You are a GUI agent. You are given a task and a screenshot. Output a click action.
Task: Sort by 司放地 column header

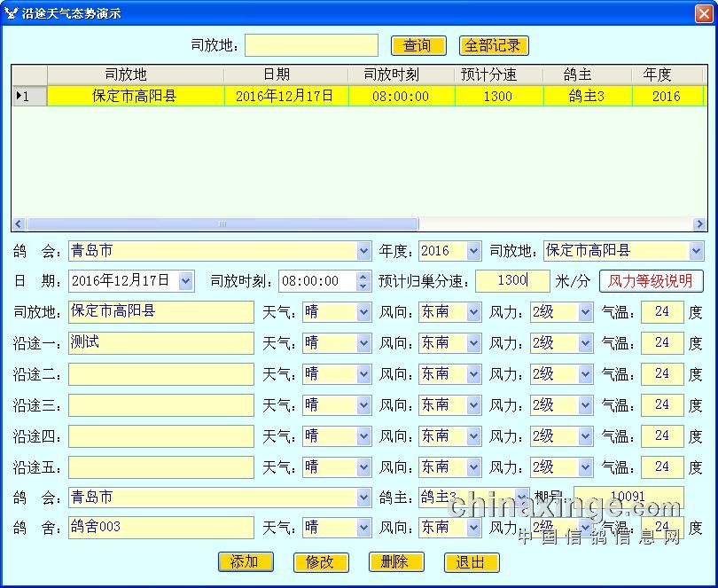(136, 74)
